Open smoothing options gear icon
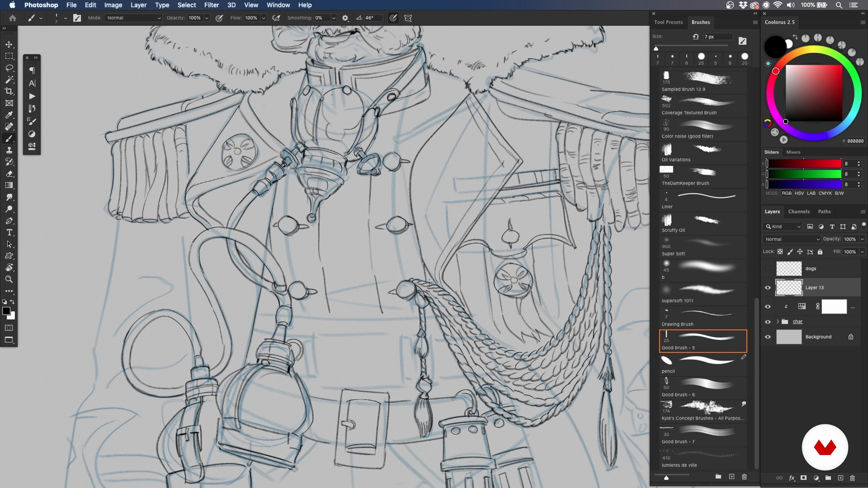The height and width of the screenshot is (488, 868). (345, 18)
